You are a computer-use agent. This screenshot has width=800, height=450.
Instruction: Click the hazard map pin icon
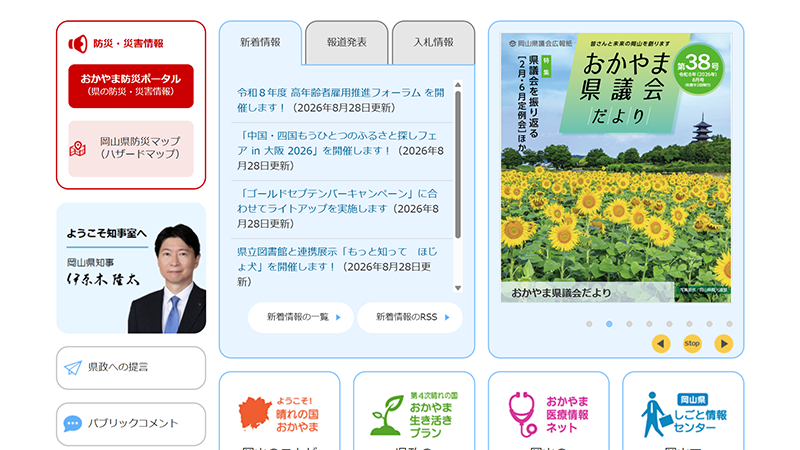click(78, 148)
